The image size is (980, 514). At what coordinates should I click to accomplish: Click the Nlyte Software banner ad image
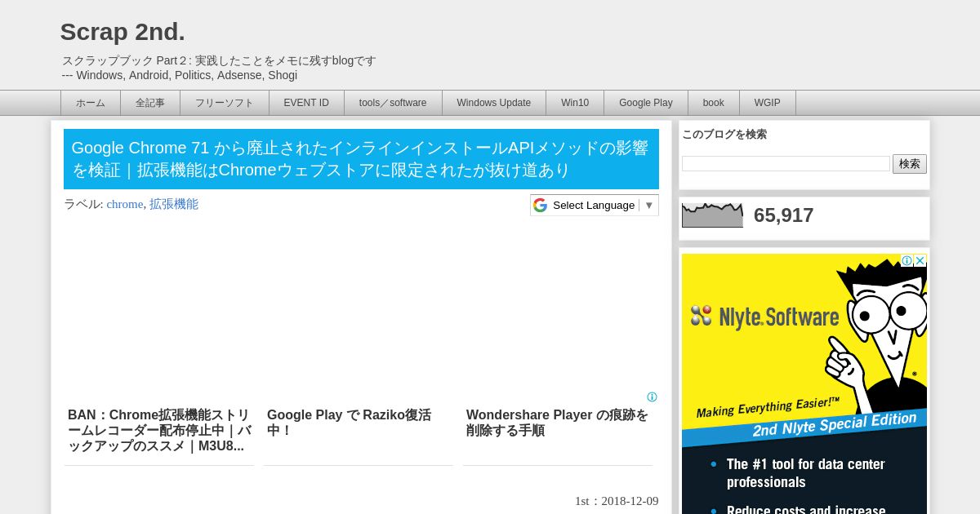804,383
